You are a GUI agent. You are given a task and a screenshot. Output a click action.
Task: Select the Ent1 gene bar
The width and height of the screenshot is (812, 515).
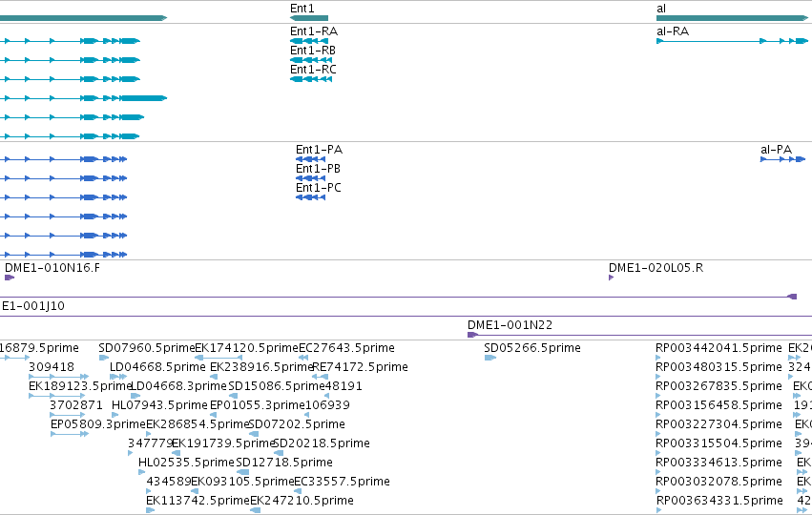[x=309, y=18]
